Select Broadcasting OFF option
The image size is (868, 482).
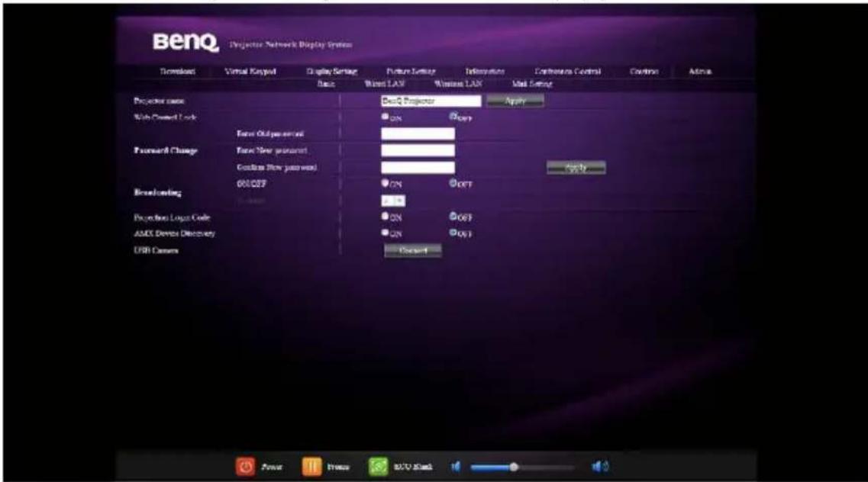click(x=453, y=182)
